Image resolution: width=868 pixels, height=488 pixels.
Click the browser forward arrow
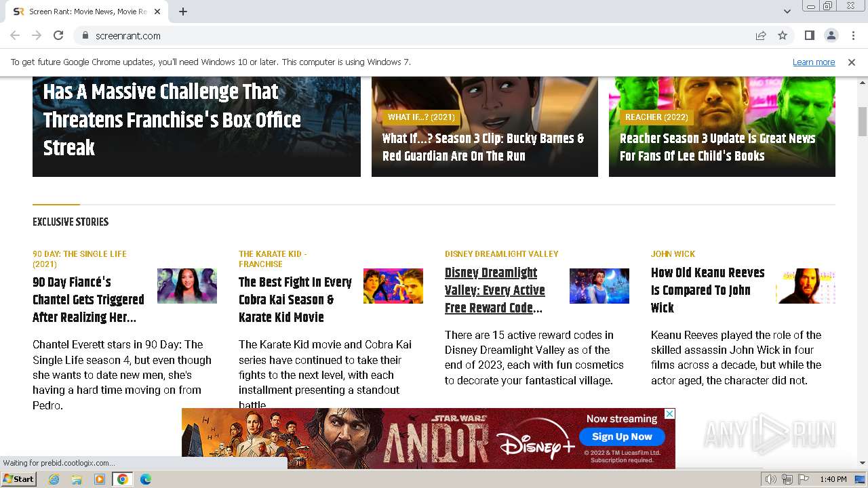coord(37,35)
